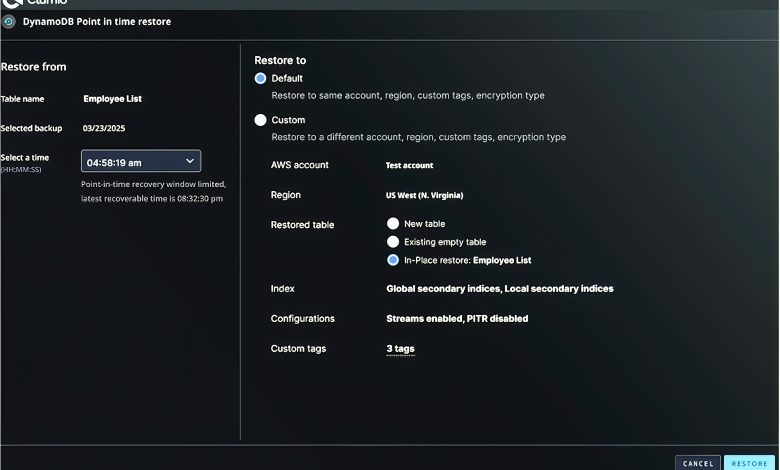This screenshot has width=780, height=470.
Task: Click the '(HH:MM:SS)' format hint
Action: 21,170
